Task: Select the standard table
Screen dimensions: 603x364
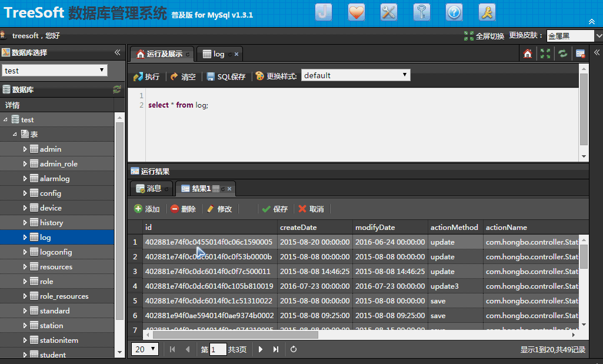Action: pos(55,310)
